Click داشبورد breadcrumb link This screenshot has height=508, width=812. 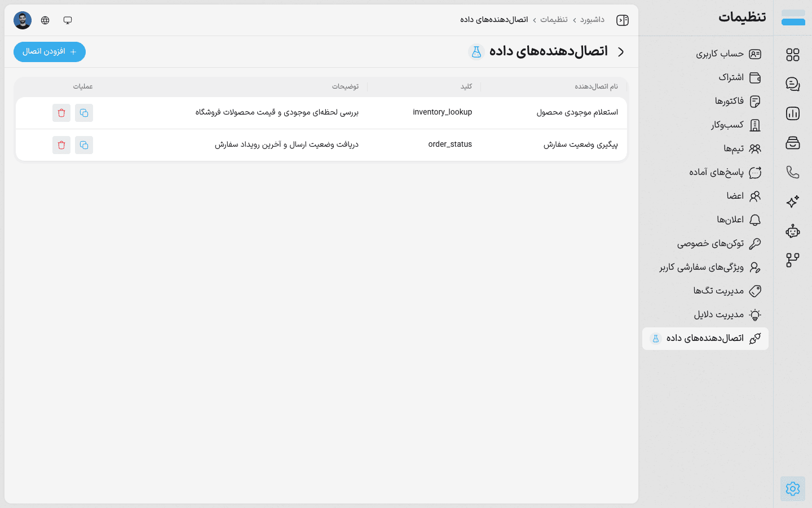[x=592, y=20]
